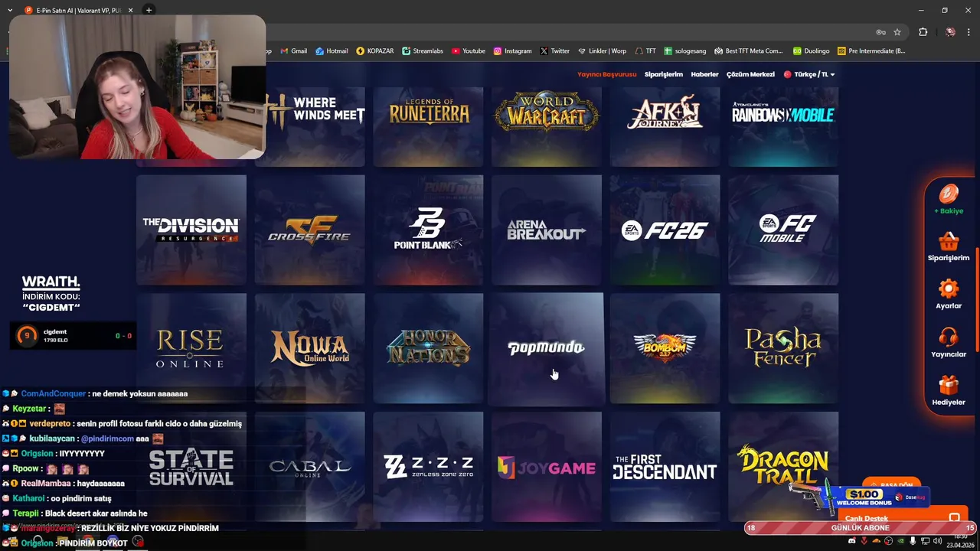Image resolution: width=980 pixels, height=551 pixels.
Task: Open Nowa Online World card
Action: pos(310,348)
